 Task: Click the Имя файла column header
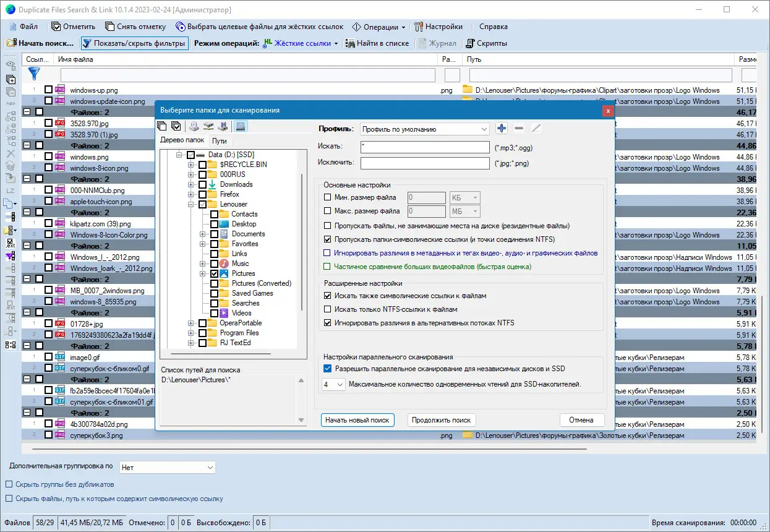(246, 59)
